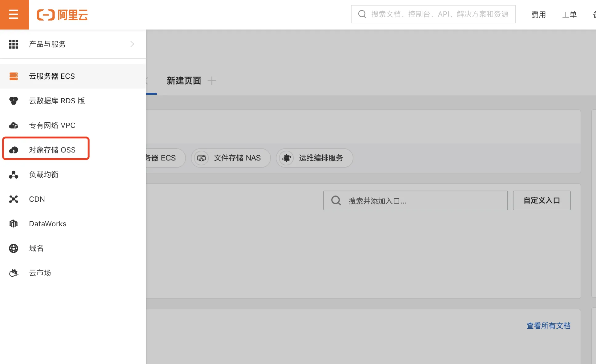This screenshot has height=364, width=596.
Task: Open the 费用 menu
Action: [538, 14]
